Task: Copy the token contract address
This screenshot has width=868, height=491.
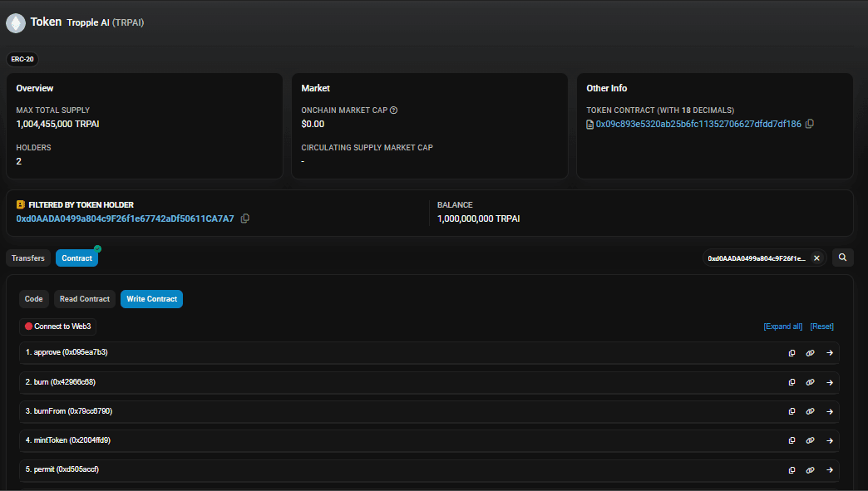Action: (809, 124)
